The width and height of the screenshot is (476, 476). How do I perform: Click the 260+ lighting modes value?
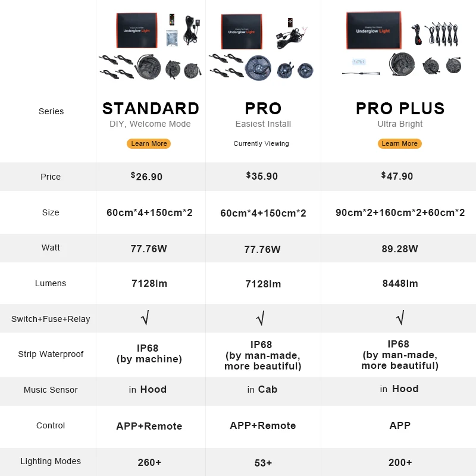pos(149,462)
